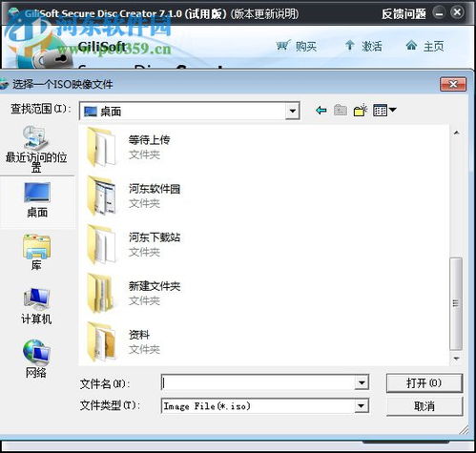476x453 pixels.
Task: Click the 激活 activate link
Action: point(363,46)
